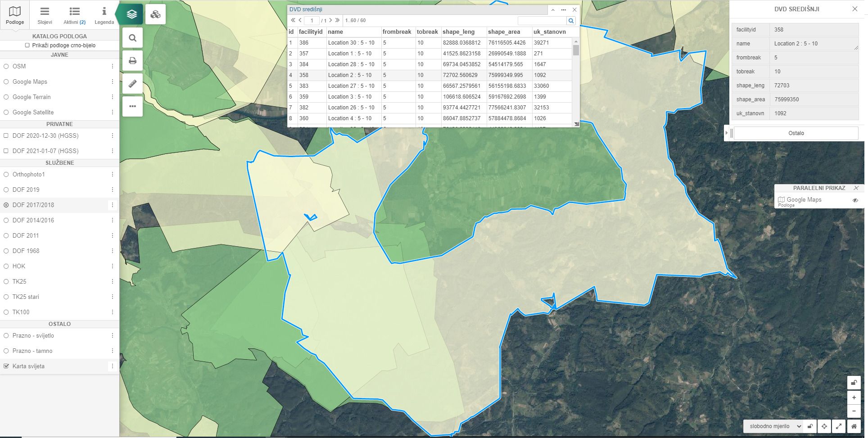Open the options menu for OSM basemap
868x438 pixels.
coord(112,67)
